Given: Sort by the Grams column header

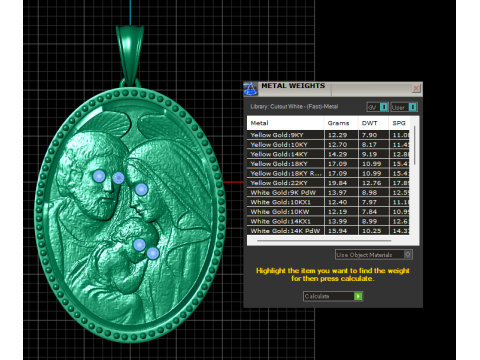Looking at the screenshot, I should tap(341, 123).
